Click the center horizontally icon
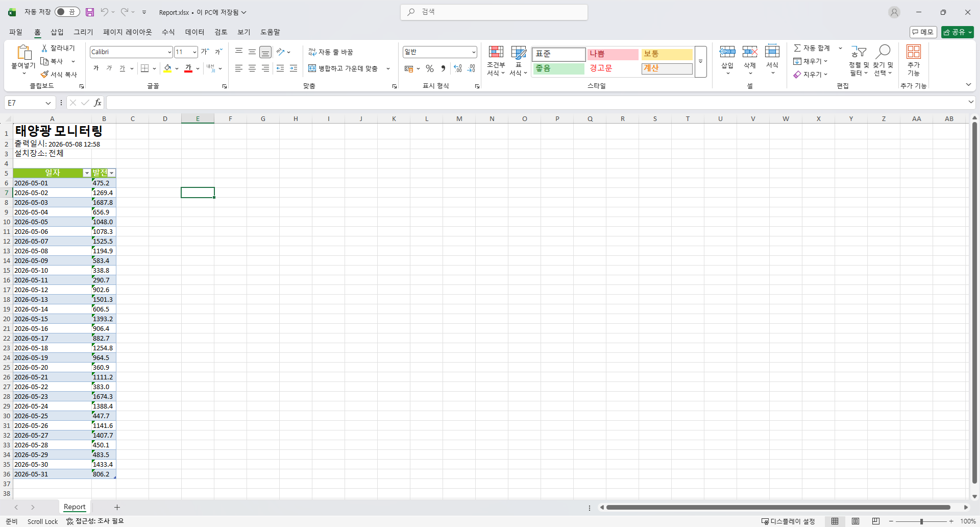Image resolution: width=980 pixels, height=527 pixels. coord(252,68)
